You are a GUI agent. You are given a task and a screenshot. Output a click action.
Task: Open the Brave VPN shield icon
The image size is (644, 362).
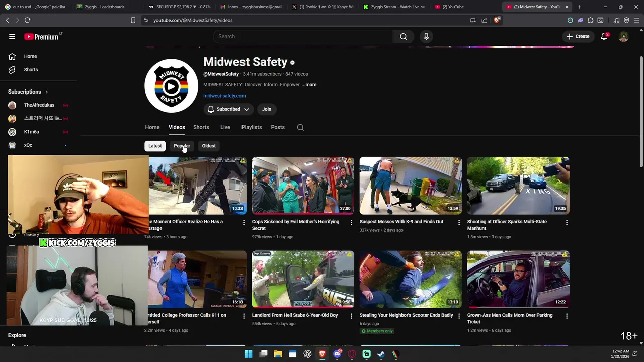pos(626,20)
